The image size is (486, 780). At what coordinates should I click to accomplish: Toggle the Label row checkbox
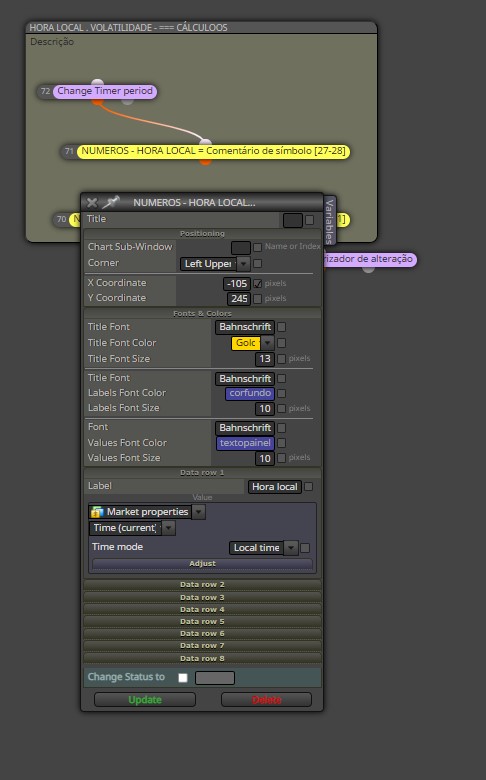tap(308, 487)
